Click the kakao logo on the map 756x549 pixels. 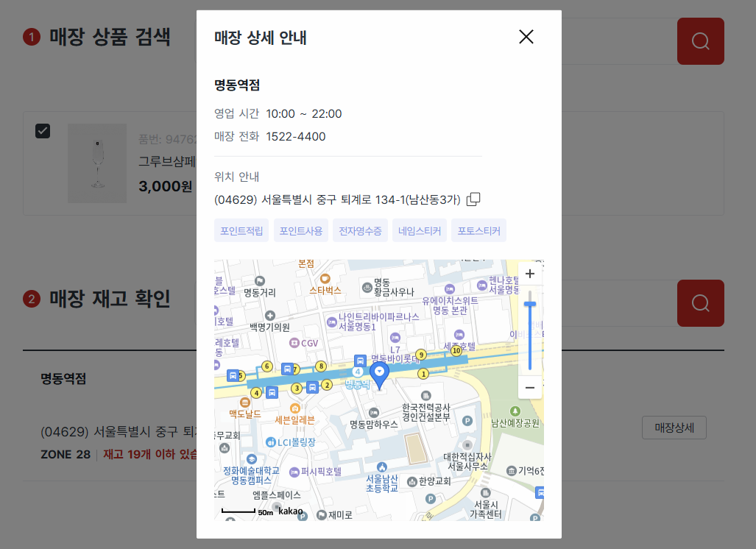click(290, 511)
